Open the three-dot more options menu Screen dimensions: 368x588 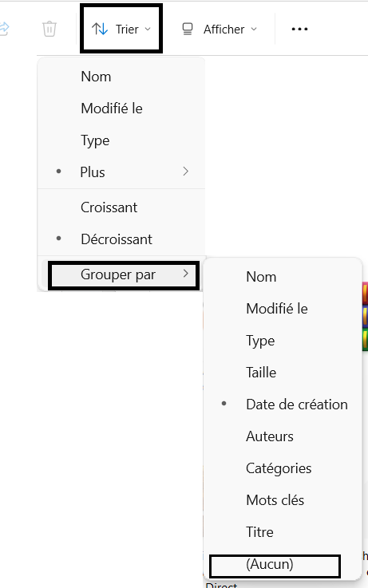click(x=299, y=29)
